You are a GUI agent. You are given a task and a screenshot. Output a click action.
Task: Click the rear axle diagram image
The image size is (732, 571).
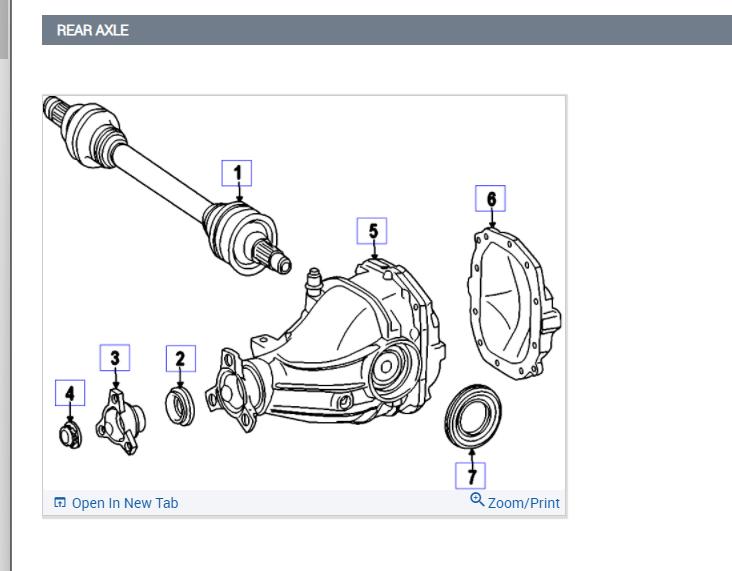[304, 292]
